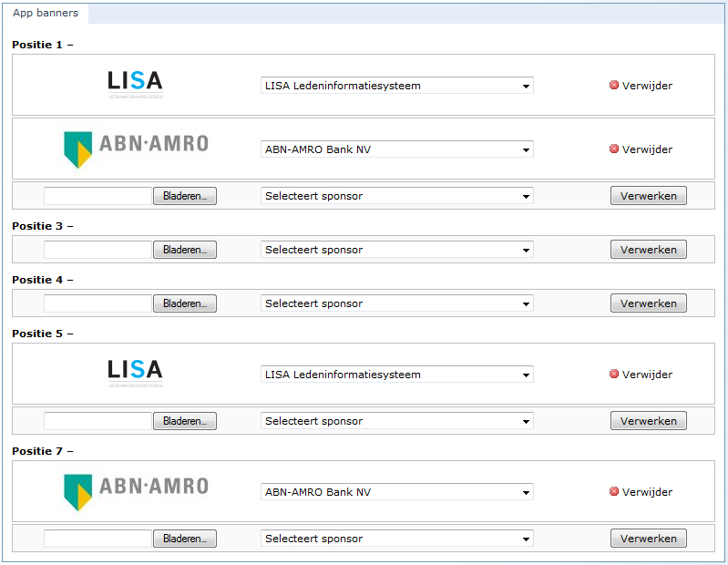Click Verwijder link in Positie 5
The width and height of the screenshot is (728, 565).
(647, 375)
